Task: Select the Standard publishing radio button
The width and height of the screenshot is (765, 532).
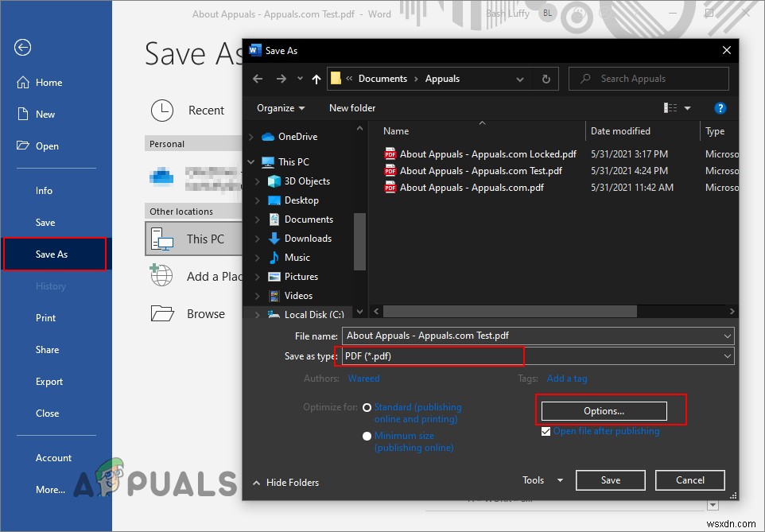Action: click(367, 407)
